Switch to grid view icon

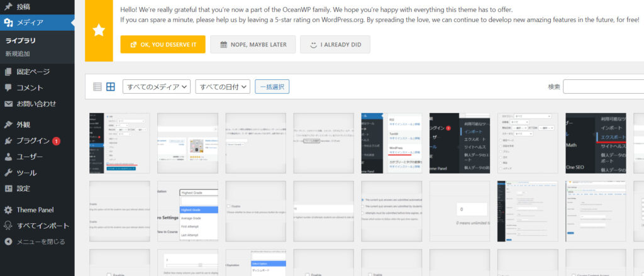click(111, 87)
